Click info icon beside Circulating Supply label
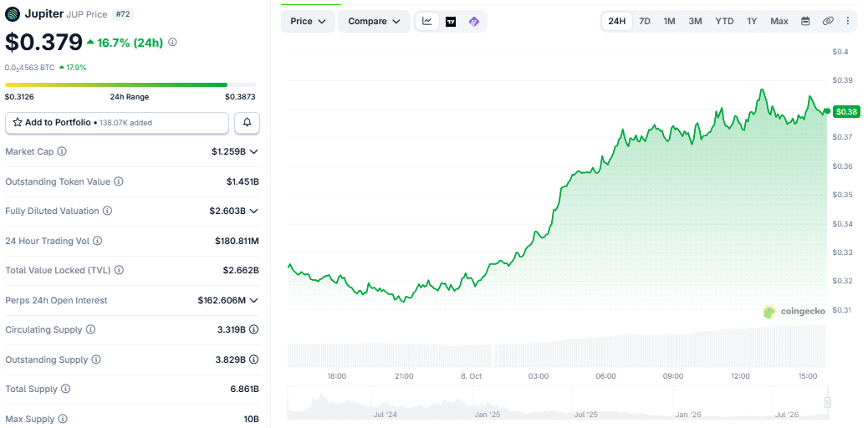Screen dimensions: 868x428 [x=91, y=329]
